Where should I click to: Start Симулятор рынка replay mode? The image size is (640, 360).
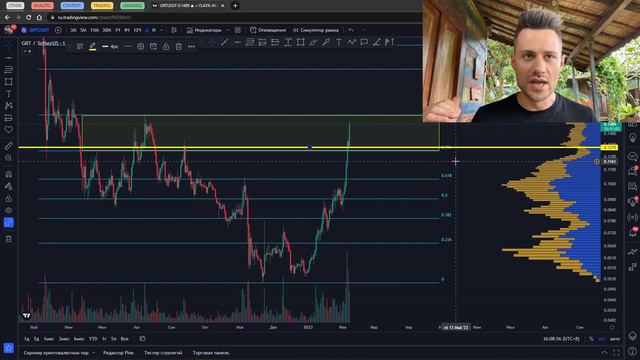[316, 30]
